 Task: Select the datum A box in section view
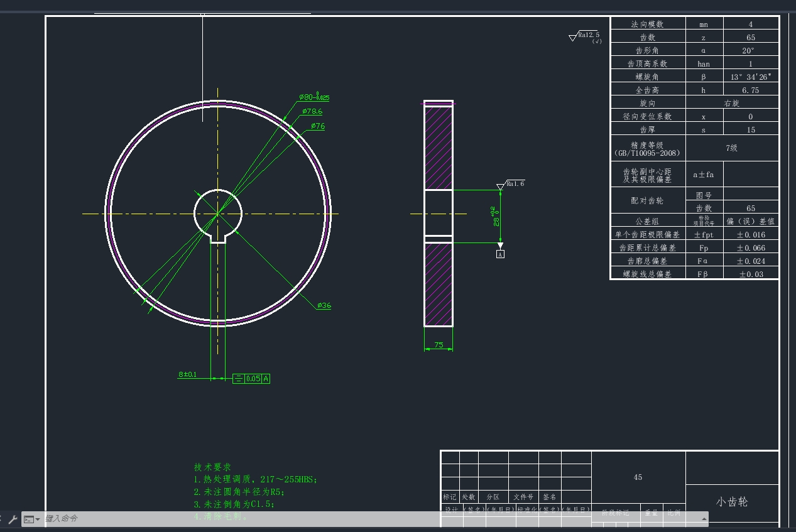click(x=500, y=254)
